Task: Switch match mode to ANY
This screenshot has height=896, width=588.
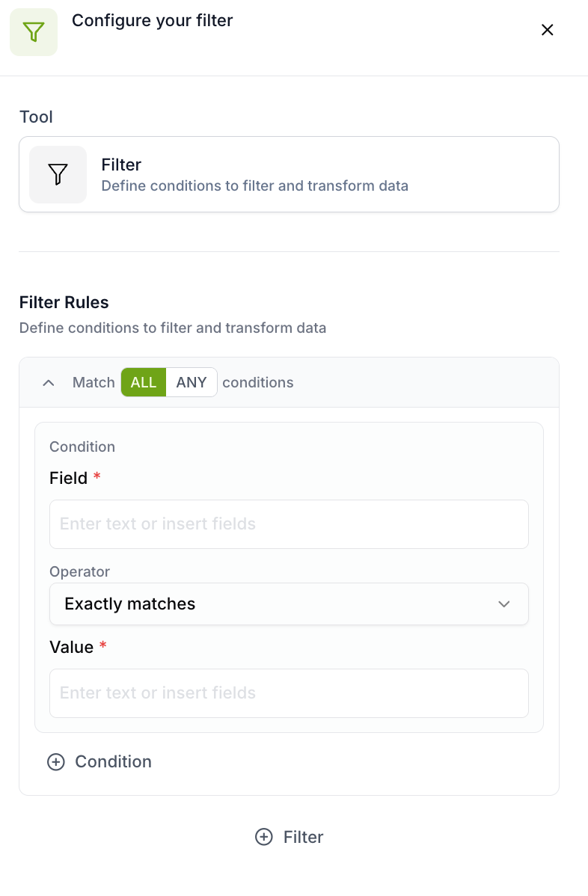Action: [192, 382]
